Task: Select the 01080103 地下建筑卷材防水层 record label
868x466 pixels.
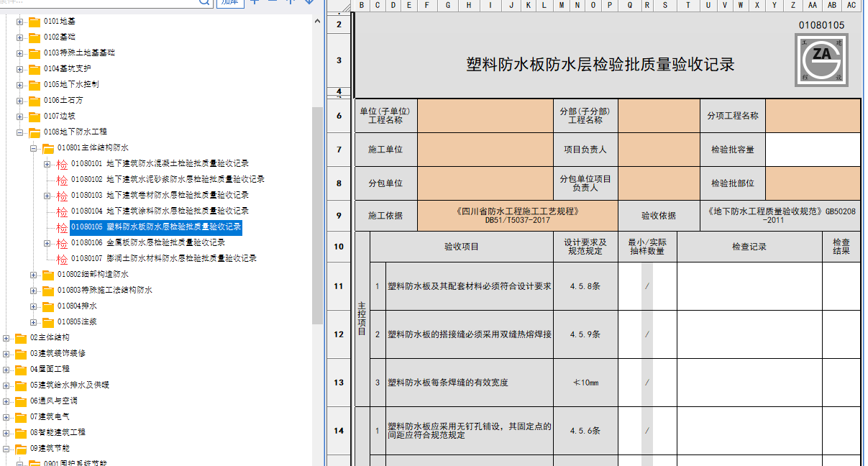Action: [160, 196]
